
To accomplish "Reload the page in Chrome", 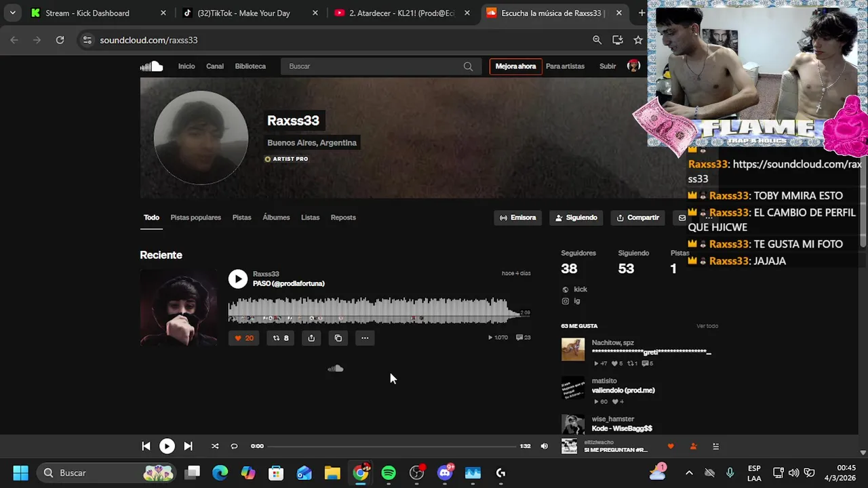I will coord(60,40).
